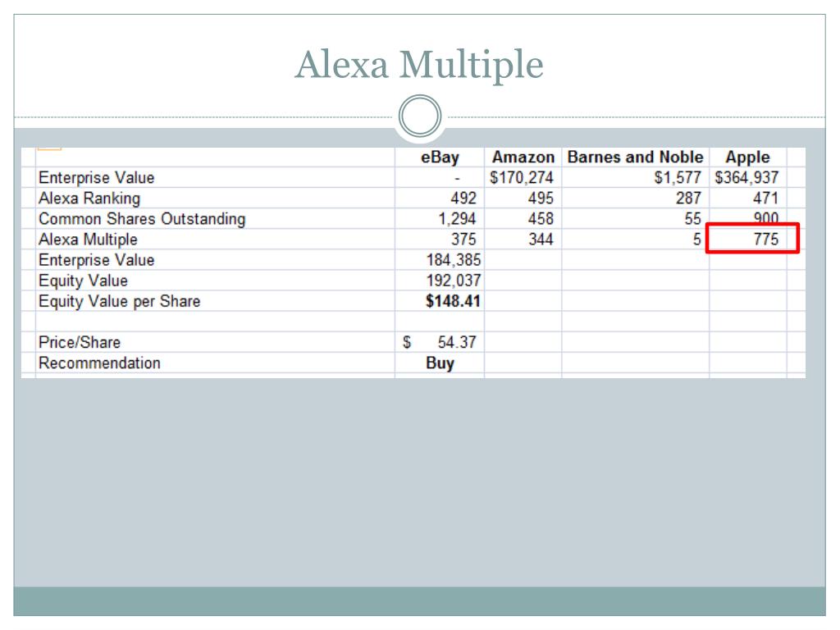
Task: Click Apple Alexa ranking 471
Action: 765,199
